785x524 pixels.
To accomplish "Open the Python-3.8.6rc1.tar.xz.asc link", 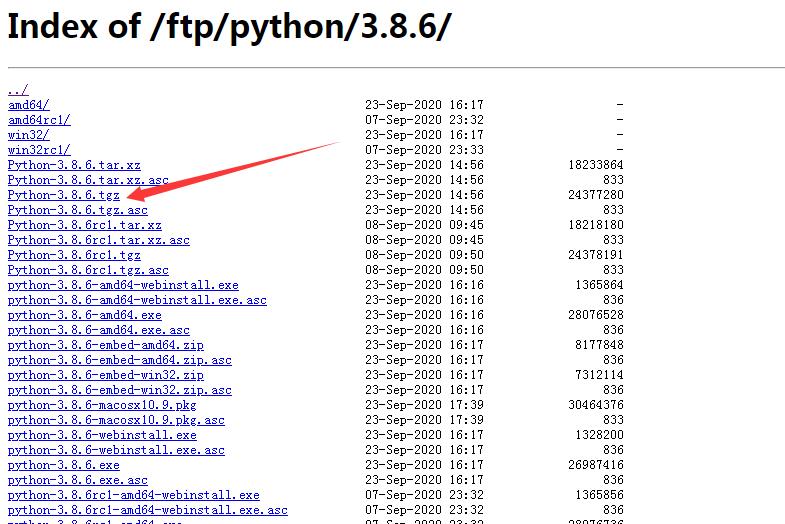I will (99, 240).
